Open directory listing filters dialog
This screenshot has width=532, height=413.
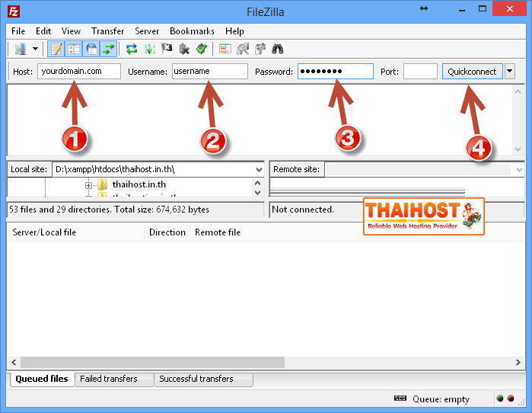225,49
